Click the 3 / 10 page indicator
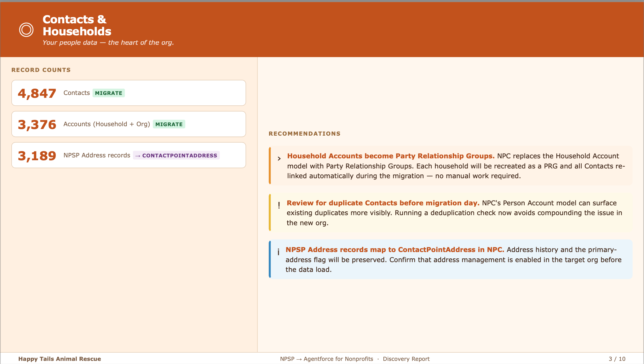Viewport: 644px width, 364px height. click(617, 359)
